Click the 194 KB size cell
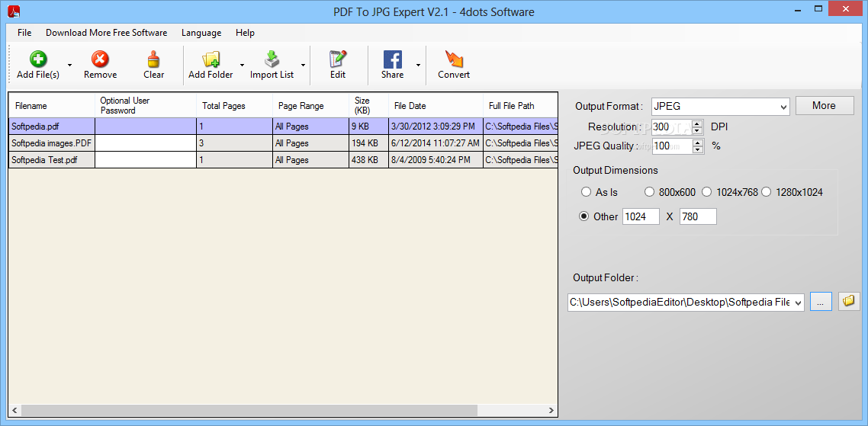The height and width of the screenshot is (426, 868). [x=368, y=143]
